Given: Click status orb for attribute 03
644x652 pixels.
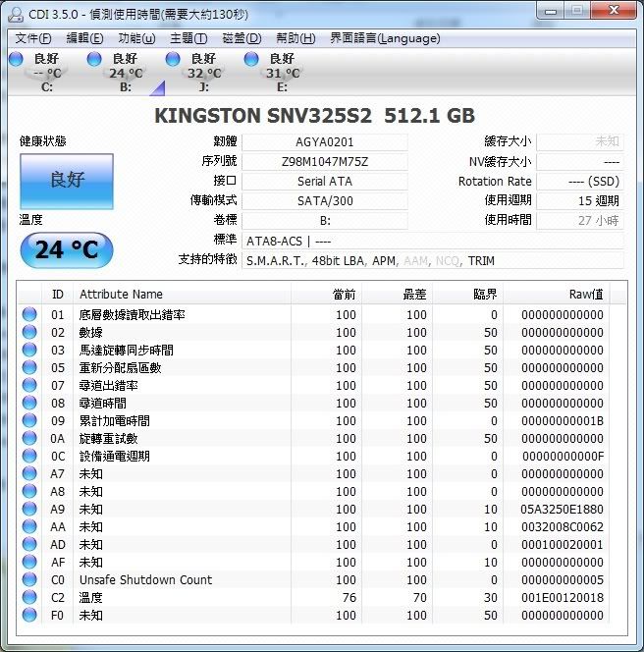Looking at the screenshot, I should (29, 350).
